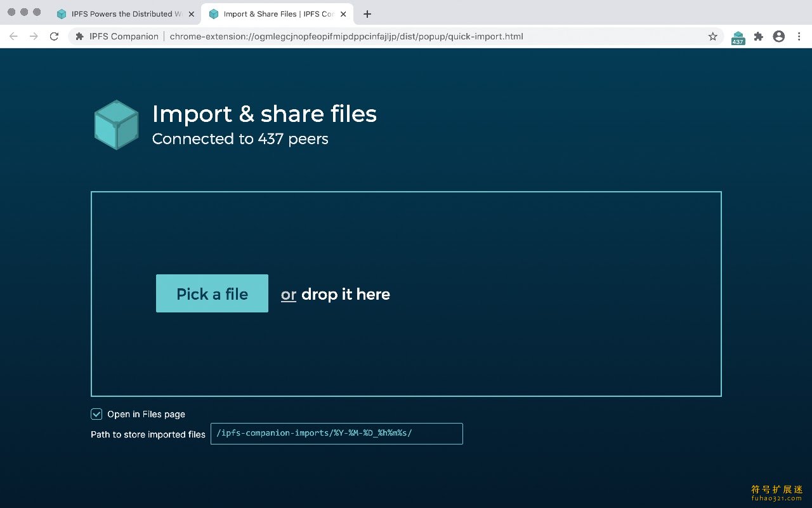Click the chrome-extension URL in the address bar
This screenshot has height=508, width=812.
pyautogui.click(x=346, y=36)
